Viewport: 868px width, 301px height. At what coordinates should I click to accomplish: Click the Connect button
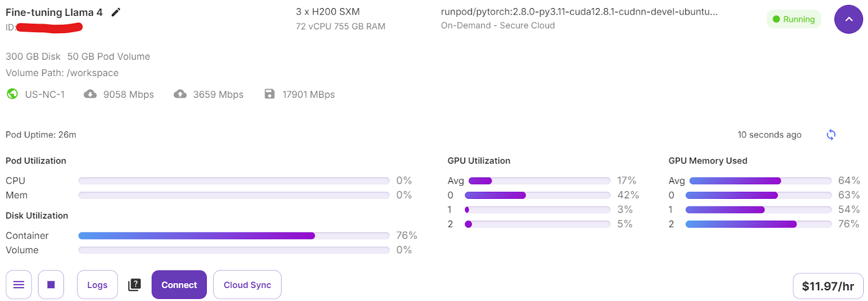click(179, 285)
